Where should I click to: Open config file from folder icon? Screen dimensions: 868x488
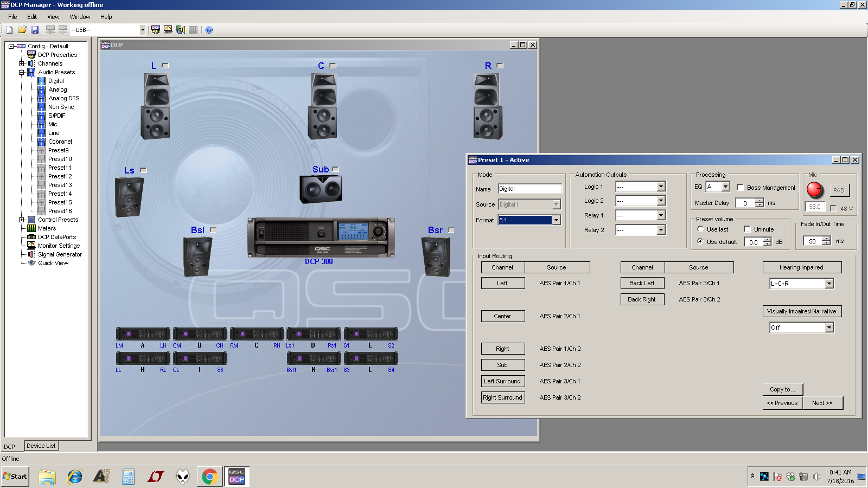tap(22, 30)
